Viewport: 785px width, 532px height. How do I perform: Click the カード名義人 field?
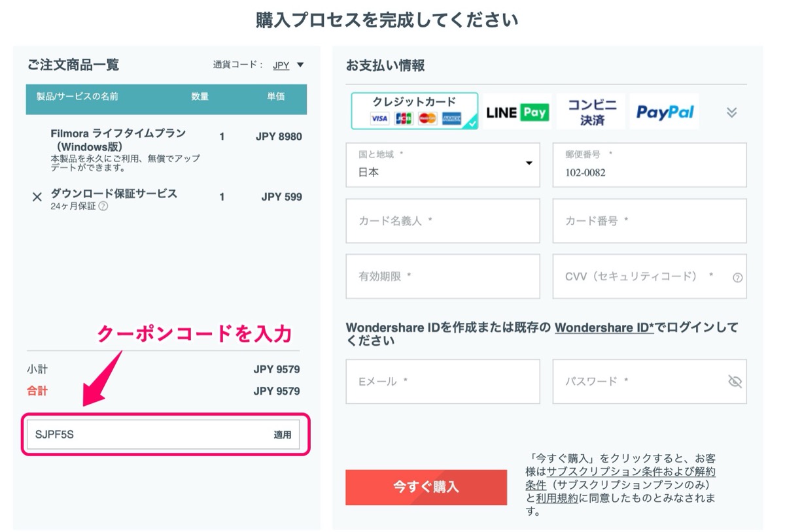click(443, 221)
